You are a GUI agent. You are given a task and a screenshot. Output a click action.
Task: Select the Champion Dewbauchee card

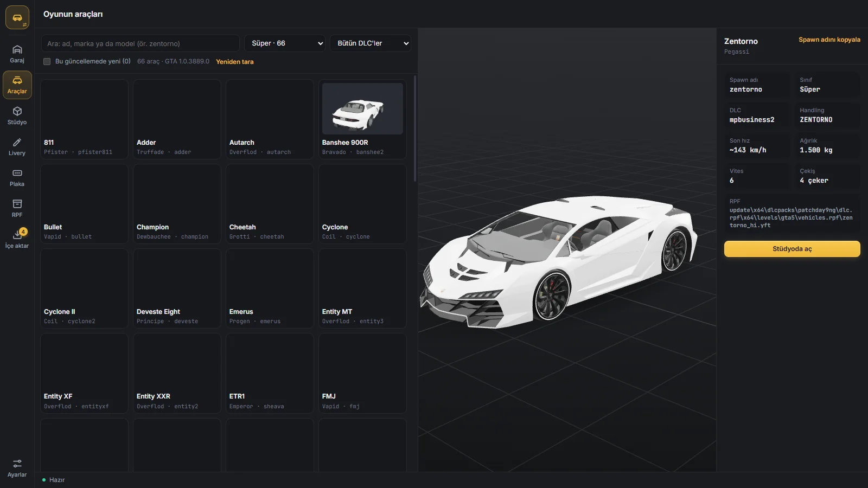point(177,204)
